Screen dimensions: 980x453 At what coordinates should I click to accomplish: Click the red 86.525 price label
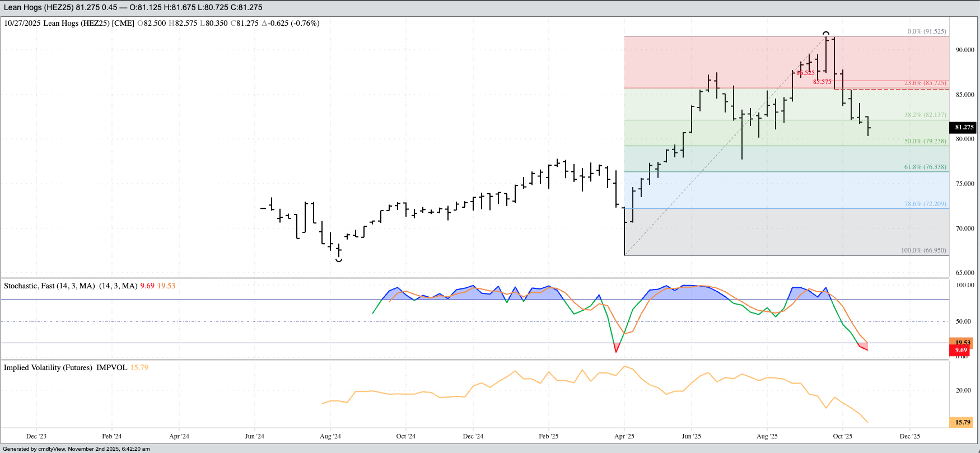click(805, 73)
